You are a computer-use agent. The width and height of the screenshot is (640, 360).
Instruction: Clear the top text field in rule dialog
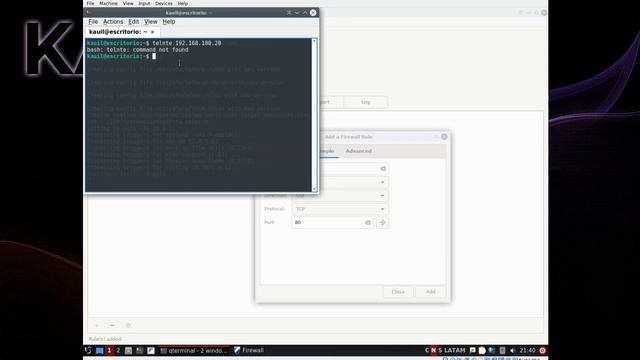click(x=383, y=169)
